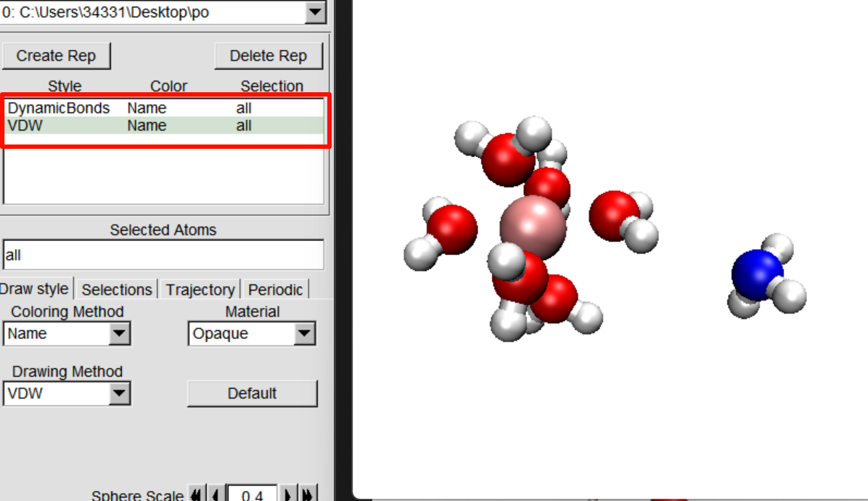This screenshot has width=868, height=501.
Task: Select the Draw style tab
Action: 35,289
